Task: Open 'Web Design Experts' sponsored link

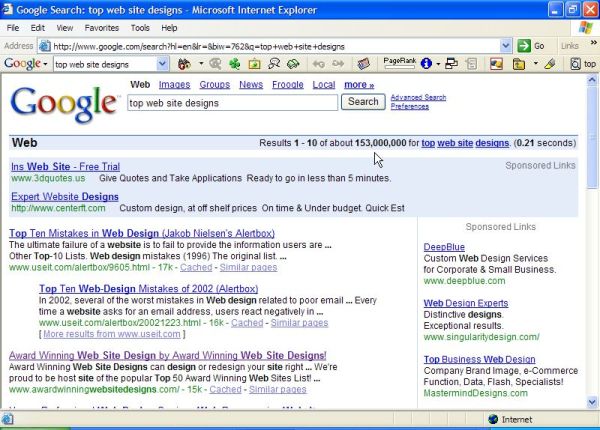Action: pos(466,303)
